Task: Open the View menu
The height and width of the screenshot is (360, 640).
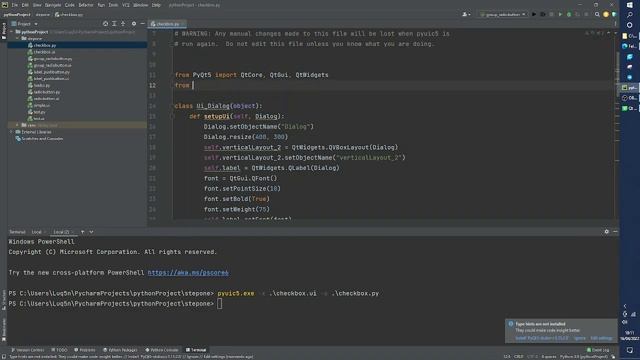Action: tap(37, 5)
